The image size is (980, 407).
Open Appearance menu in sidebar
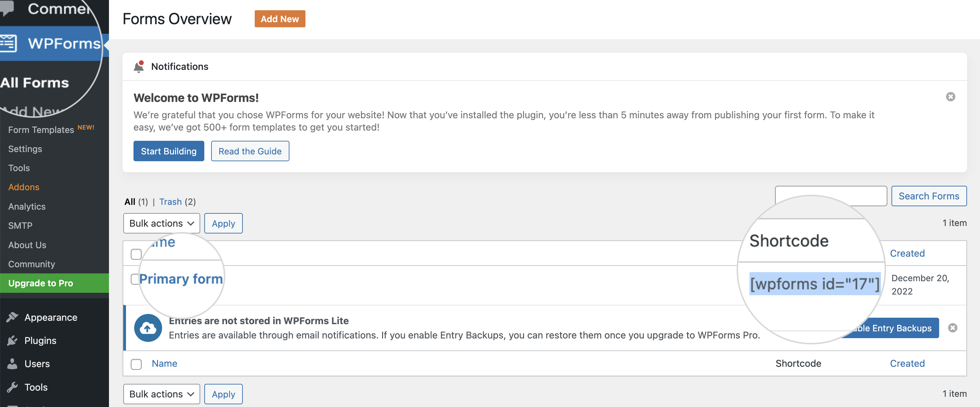(51, 317)
